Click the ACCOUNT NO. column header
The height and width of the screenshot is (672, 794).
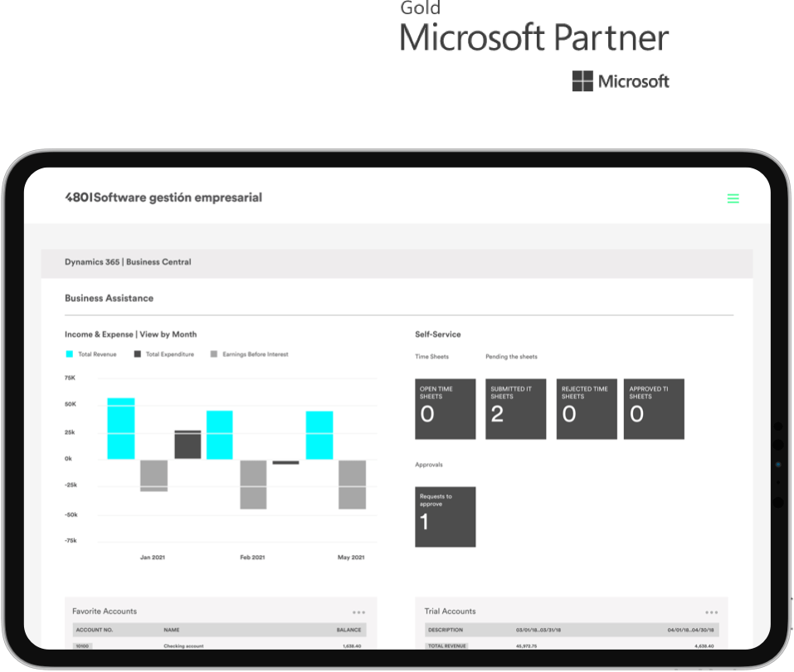pyautogui.click(x=95, y=630)
